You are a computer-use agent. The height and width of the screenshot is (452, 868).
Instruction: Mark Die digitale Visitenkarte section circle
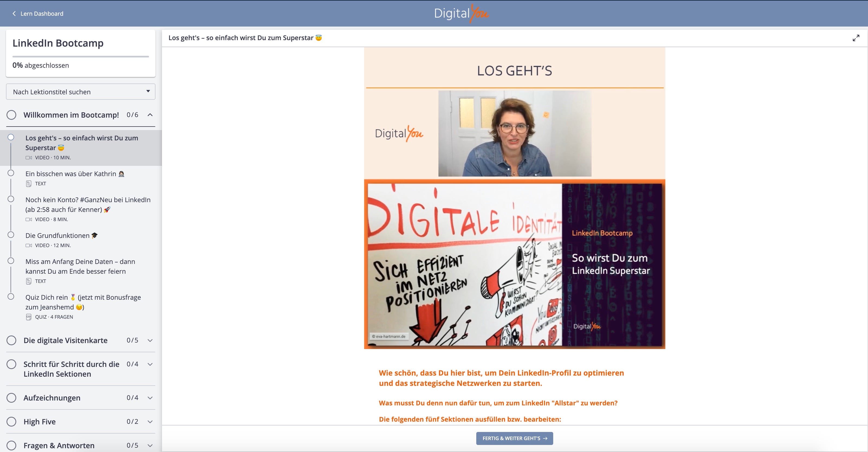tap(11, 340)
